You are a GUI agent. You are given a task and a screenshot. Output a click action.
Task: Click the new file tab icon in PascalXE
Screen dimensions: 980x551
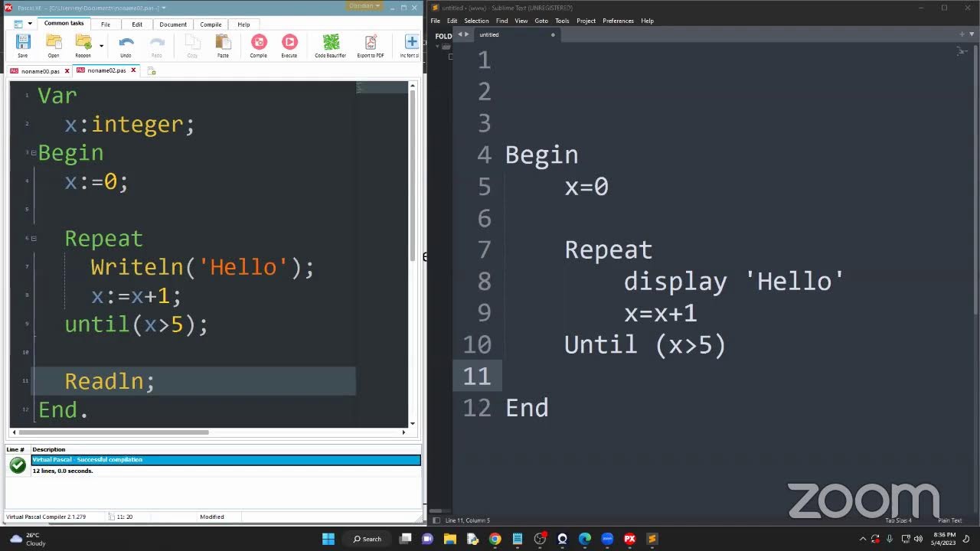click(x=152, y=71)
